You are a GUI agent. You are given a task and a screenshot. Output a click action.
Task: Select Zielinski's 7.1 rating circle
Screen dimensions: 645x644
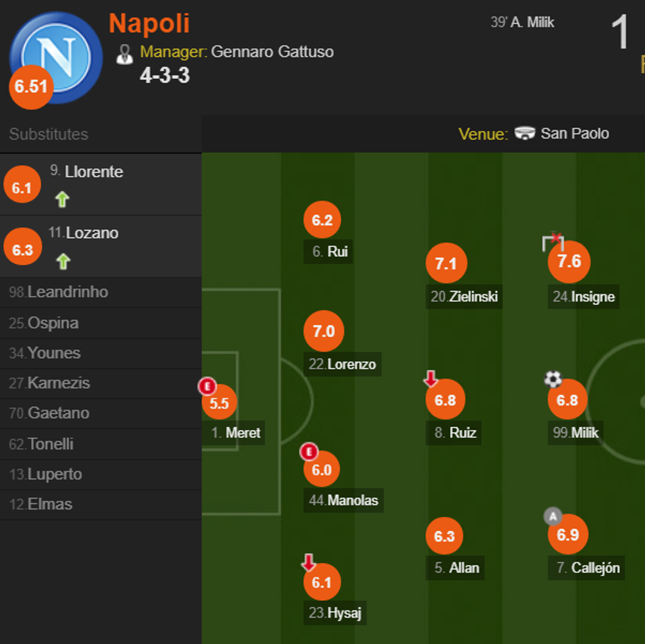coord(446,263)
